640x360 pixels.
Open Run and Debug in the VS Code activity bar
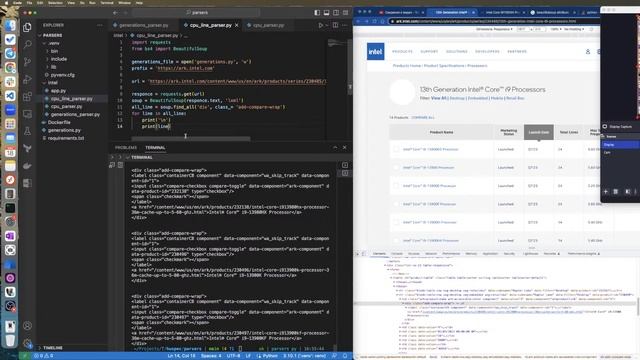(27, 79)
